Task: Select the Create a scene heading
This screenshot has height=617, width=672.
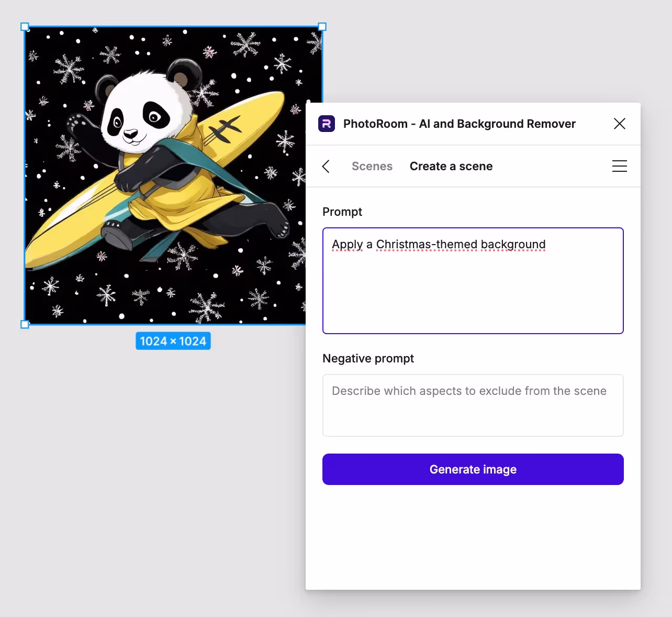Action: pyautogui.click(x=451, y=167)
